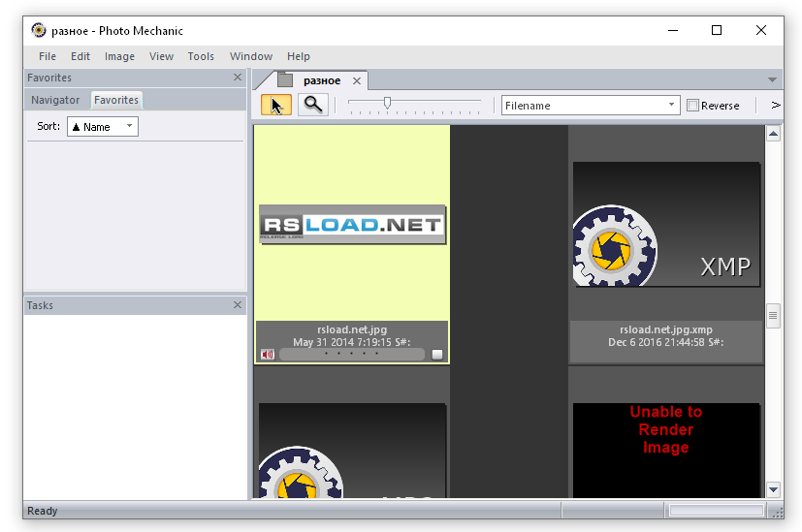This screenshot has width=802, height=532.
Task: Close the Favorites panel with its X
Action: tap(238, 78)
